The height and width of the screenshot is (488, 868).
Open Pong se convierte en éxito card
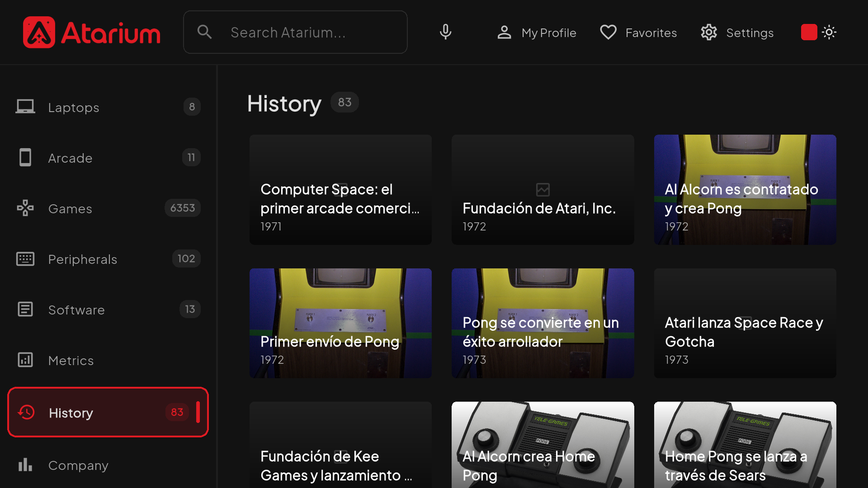(x=542, y=323)
